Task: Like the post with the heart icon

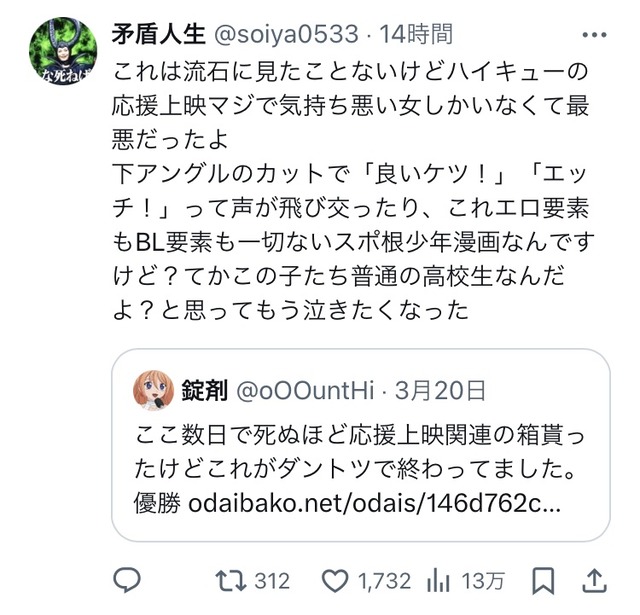Action: pos(335,580)
